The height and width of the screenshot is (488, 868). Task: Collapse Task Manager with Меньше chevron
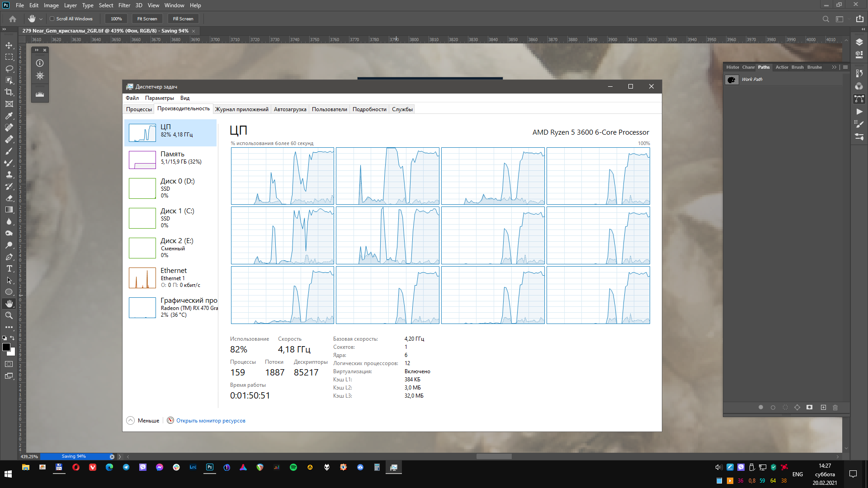130,421
